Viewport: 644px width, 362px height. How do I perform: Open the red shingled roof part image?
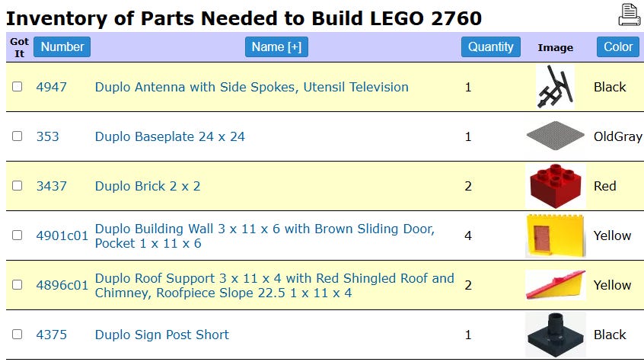coord(555,285)
